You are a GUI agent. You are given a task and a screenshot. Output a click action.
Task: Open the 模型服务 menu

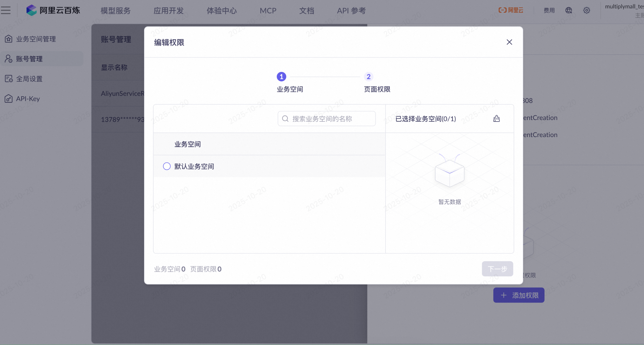pos(115,11)
